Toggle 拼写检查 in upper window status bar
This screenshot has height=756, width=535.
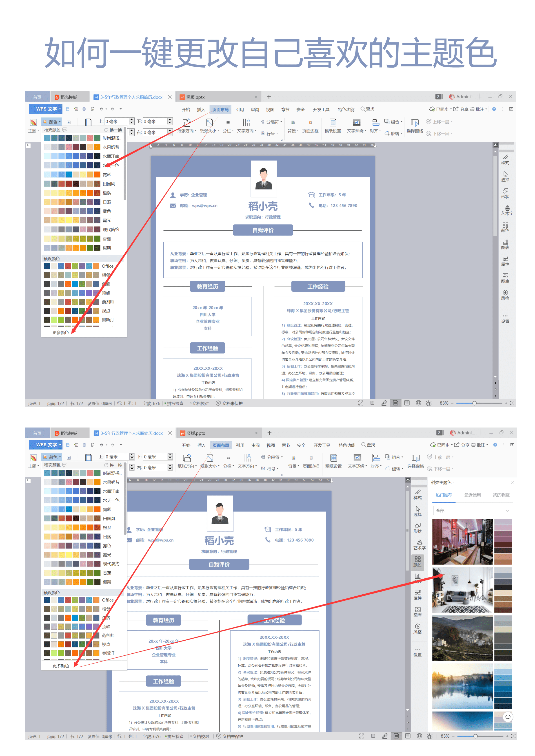coord(174,403)
